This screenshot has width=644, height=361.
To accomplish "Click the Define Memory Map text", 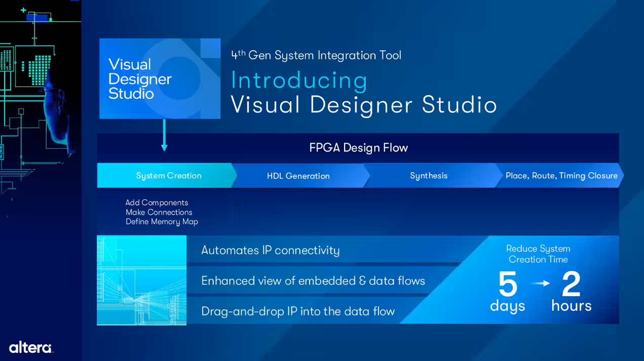I will [x=162, y=222].
